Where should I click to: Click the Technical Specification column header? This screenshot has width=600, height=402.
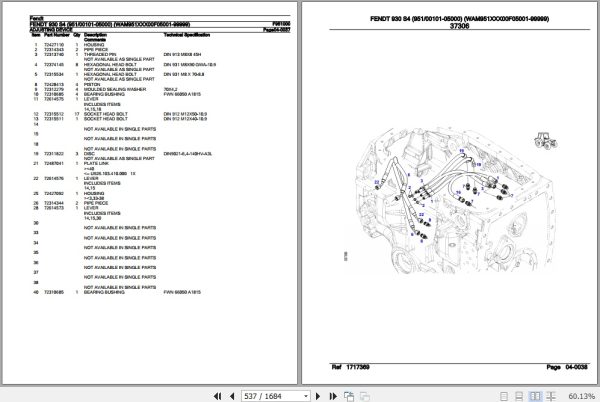(x=187, y=35)
